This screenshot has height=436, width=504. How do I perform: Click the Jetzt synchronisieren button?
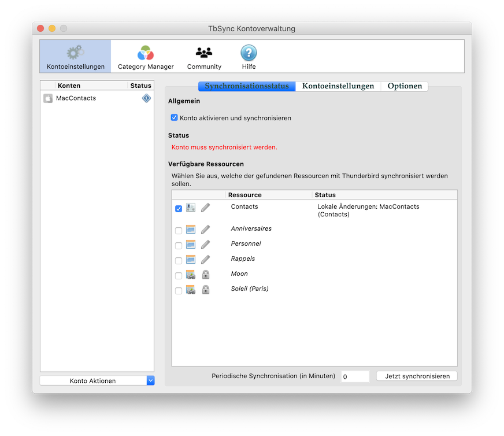[417, 376]
